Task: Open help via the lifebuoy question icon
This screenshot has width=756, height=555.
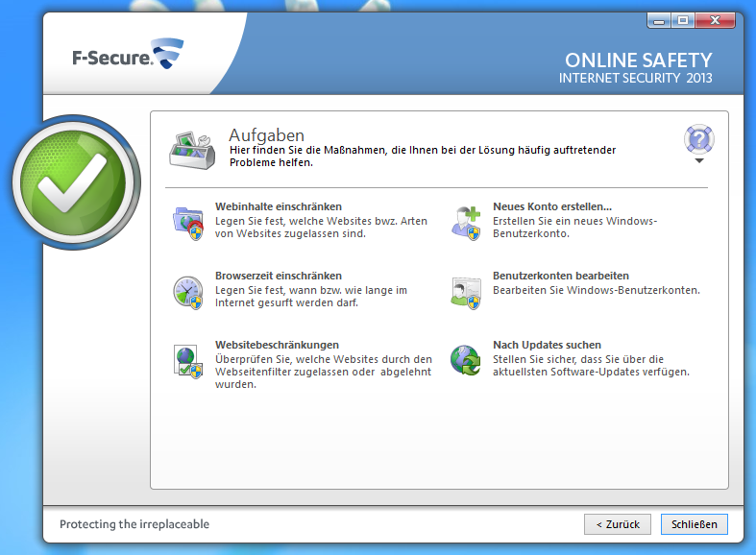Action: (x=699, y=139)
